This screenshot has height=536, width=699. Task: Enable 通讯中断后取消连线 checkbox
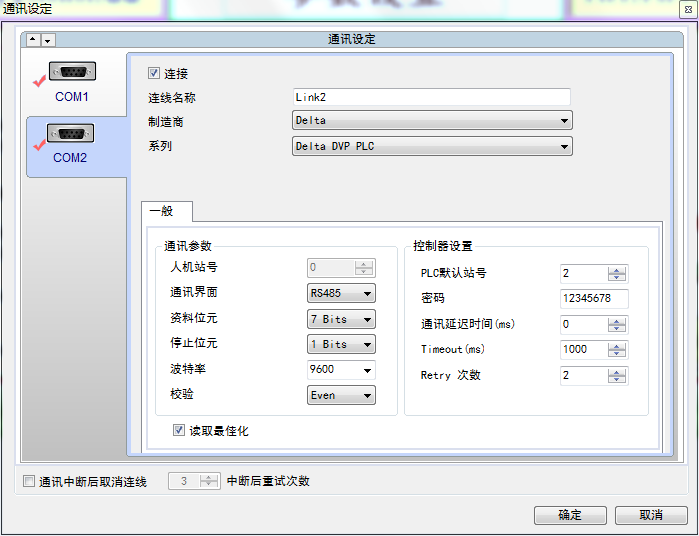[28, 482]
